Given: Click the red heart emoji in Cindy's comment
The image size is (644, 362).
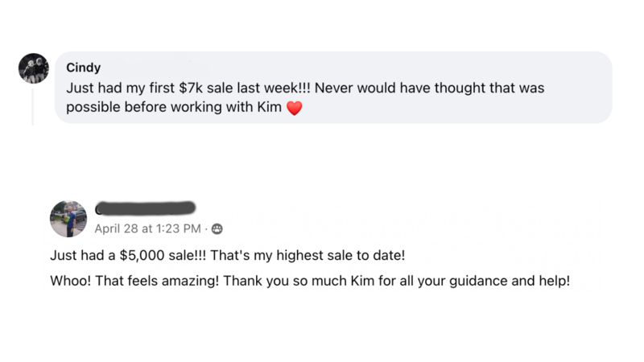Looking at the screenshot, I should pos(294,108).
